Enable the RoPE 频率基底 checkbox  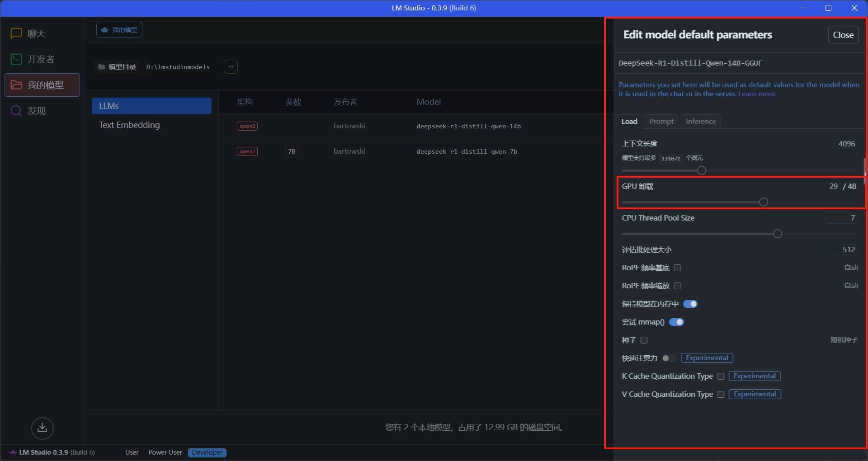click(677, 268)
